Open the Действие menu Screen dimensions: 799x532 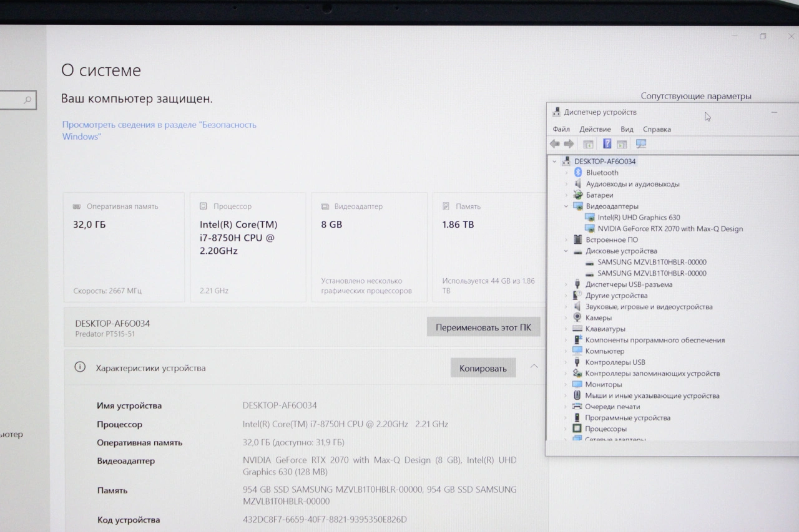(595, 129)
